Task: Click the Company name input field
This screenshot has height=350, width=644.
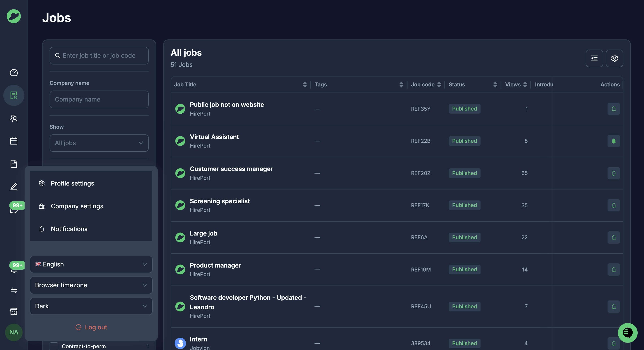Action: (99, 99)
